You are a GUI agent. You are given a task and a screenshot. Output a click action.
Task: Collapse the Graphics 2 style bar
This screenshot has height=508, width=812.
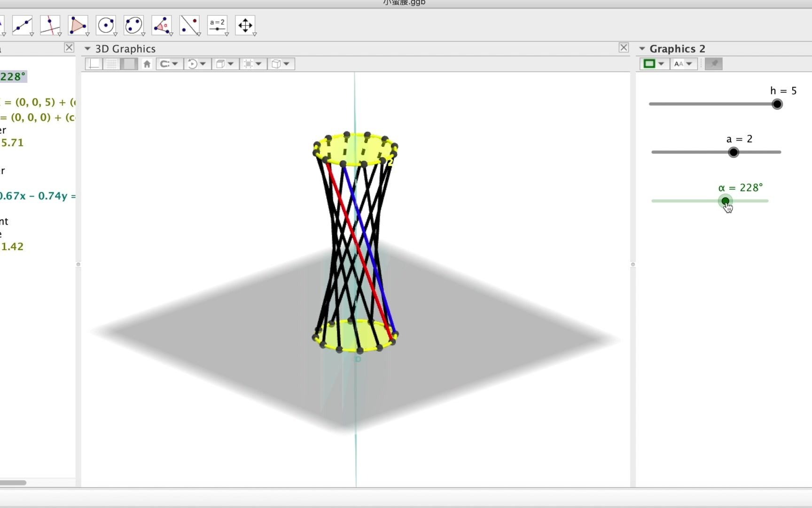click(642, 48)
